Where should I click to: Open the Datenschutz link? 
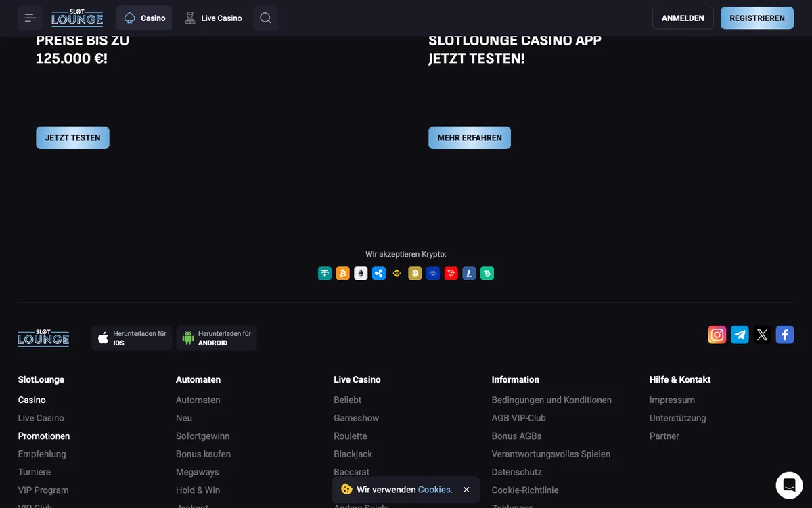click(517, 472)
